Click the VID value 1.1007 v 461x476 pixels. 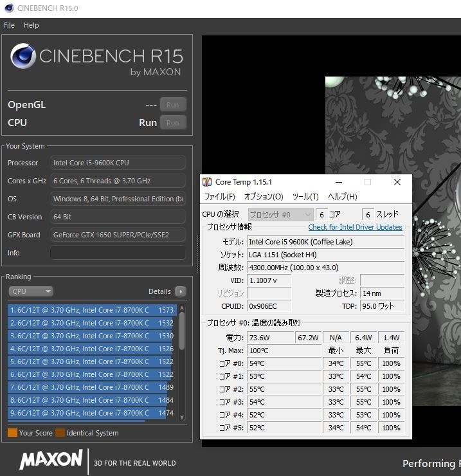coord(269,280)
